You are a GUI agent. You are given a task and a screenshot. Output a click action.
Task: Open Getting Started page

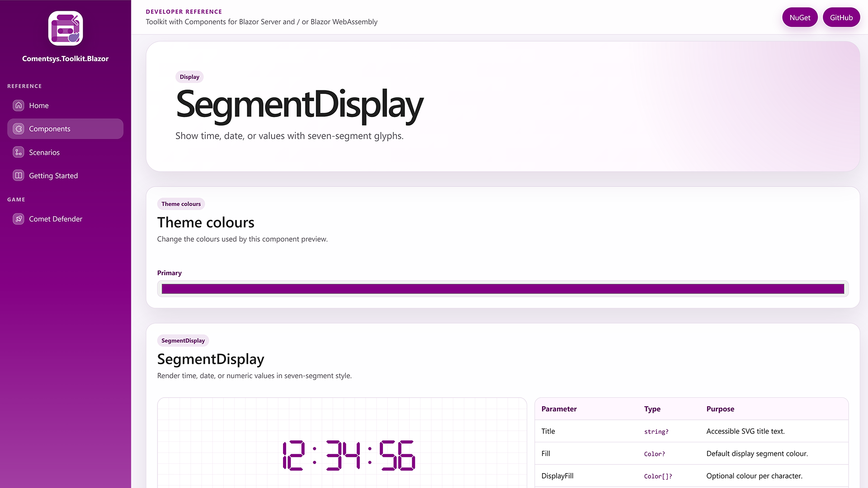(x=65, y=175)
